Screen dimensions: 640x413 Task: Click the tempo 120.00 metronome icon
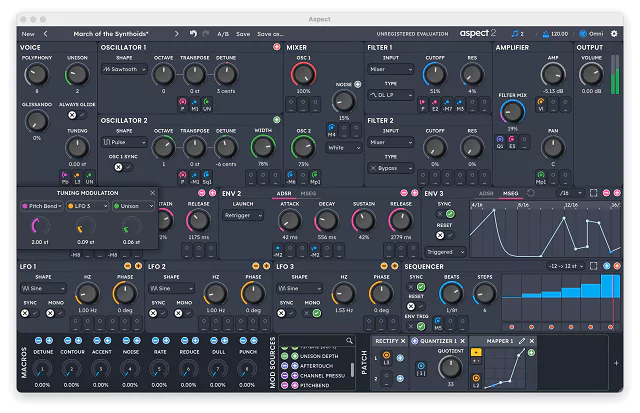[x=545, y=33]
